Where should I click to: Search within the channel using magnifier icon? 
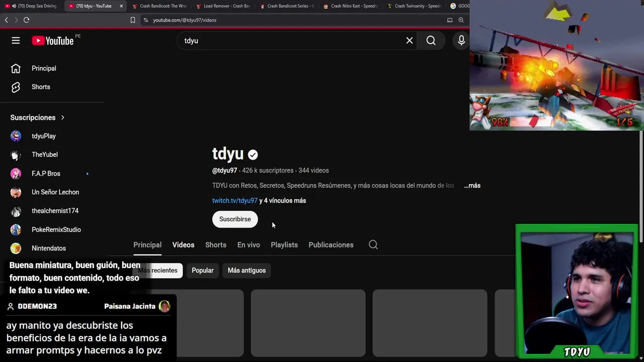click(373, 245)
